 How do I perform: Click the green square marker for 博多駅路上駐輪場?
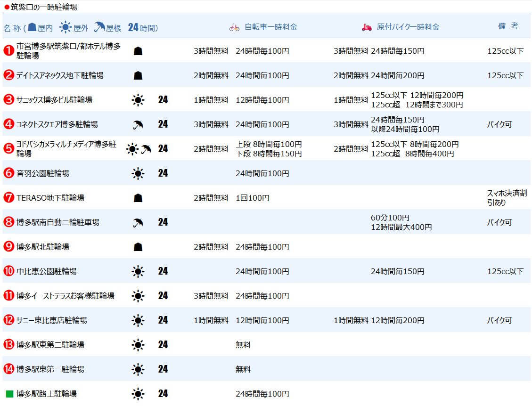coord(9,393)
